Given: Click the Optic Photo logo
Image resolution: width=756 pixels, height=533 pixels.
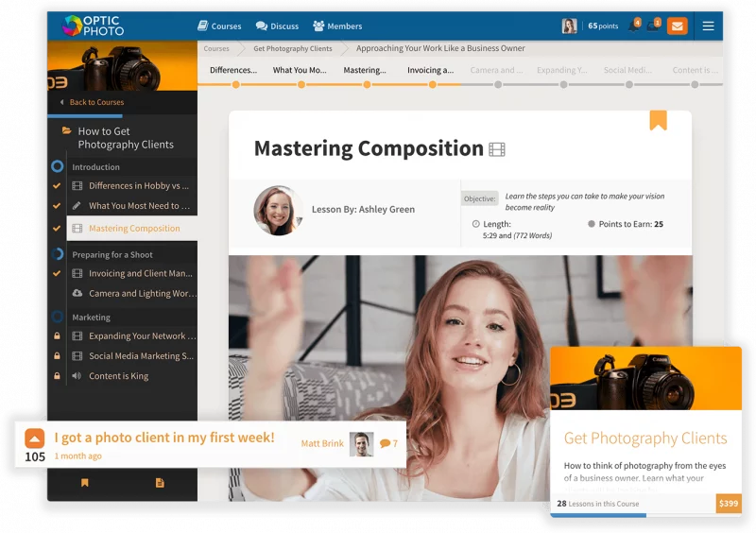Looking at the screenshot, I should coord(93,26).
